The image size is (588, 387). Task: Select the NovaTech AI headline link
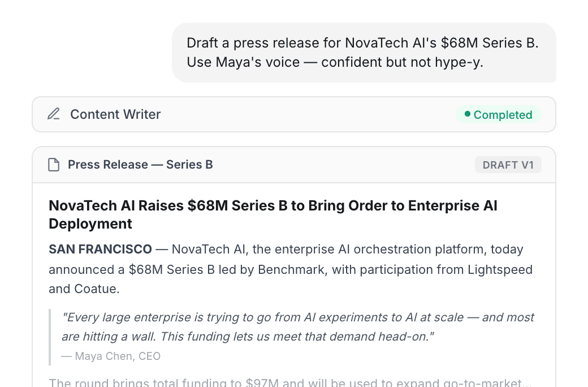click(x=273, y=214)
